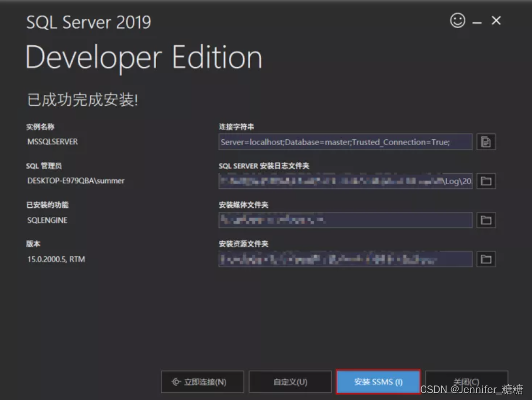Click the MSSQLSERVER instance name text
This screenshot has height=400, width=532.
[x=52, y=142]
